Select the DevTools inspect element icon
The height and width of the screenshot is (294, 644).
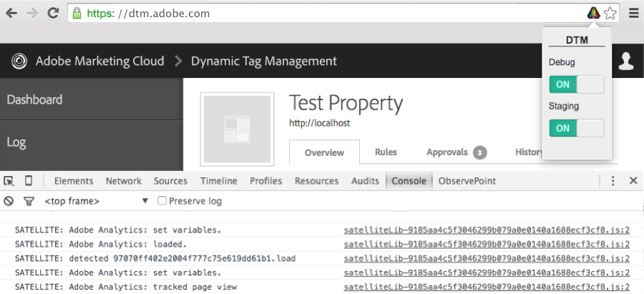click(9, 181)
